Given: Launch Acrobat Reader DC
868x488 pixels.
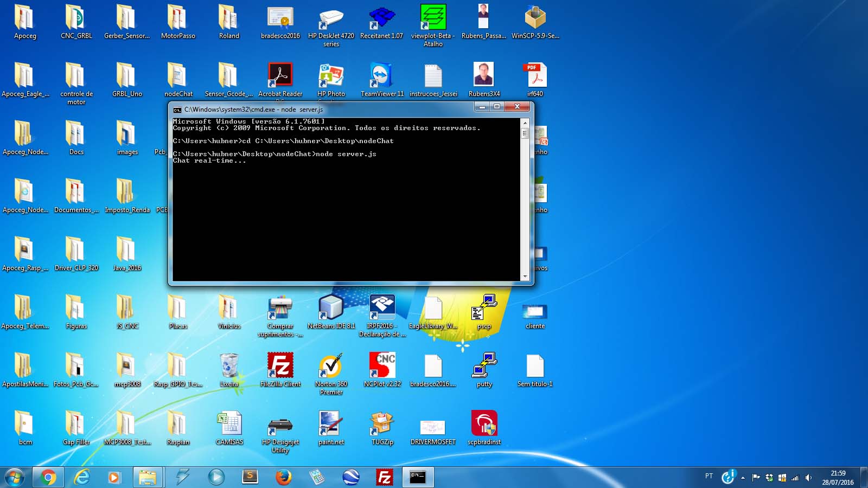Looking at the screenshot, I should (280, 74).
